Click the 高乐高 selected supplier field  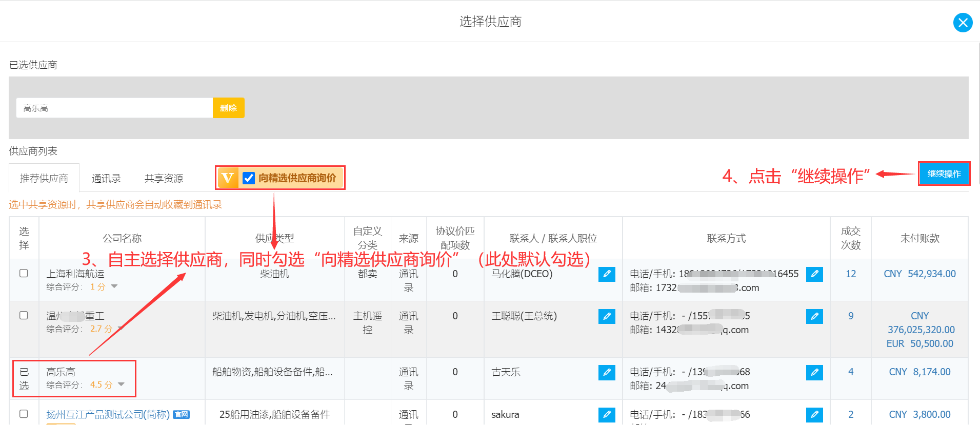point(114,108)
